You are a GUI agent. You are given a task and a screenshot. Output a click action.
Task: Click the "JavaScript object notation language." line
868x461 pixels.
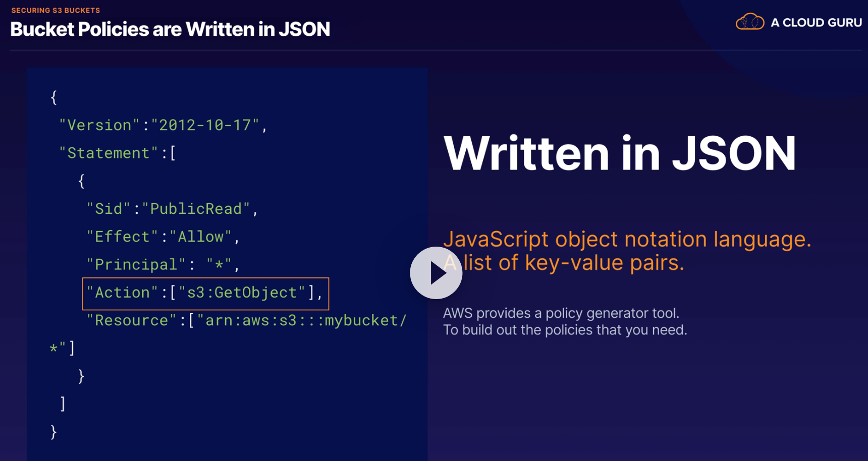(627, 240)
